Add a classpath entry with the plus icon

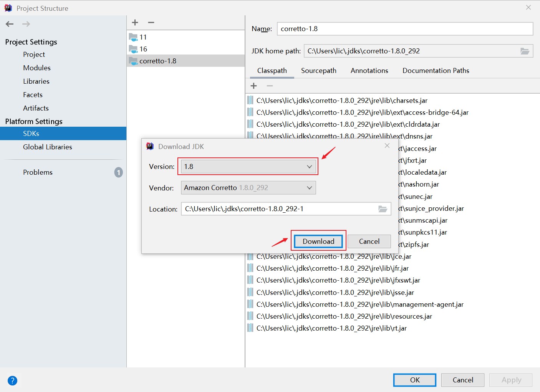coord(253,86)
